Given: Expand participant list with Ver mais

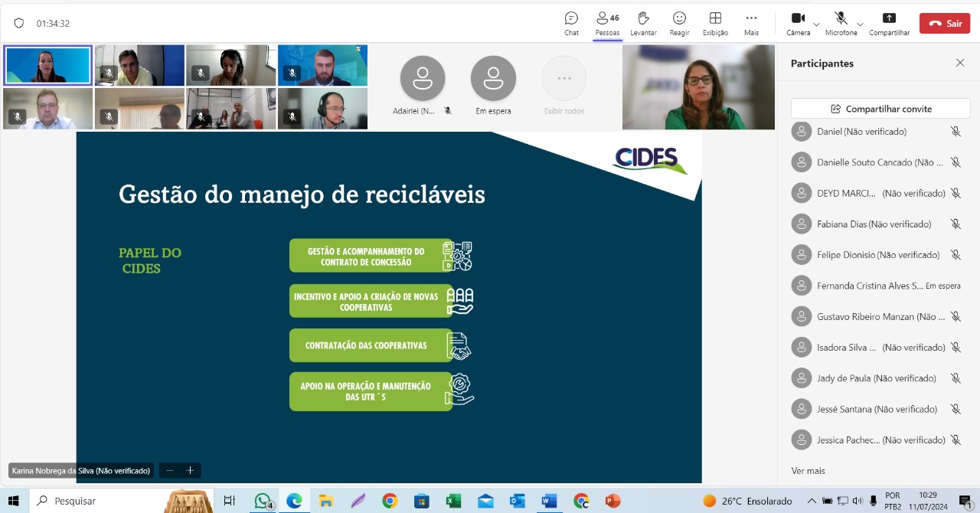Looking at the screenshot, I should (808, 471).
